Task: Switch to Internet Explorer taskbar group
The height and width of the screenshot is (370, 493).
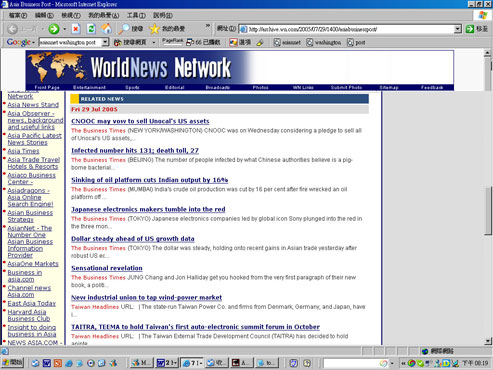Action: (x=192, y=363)
